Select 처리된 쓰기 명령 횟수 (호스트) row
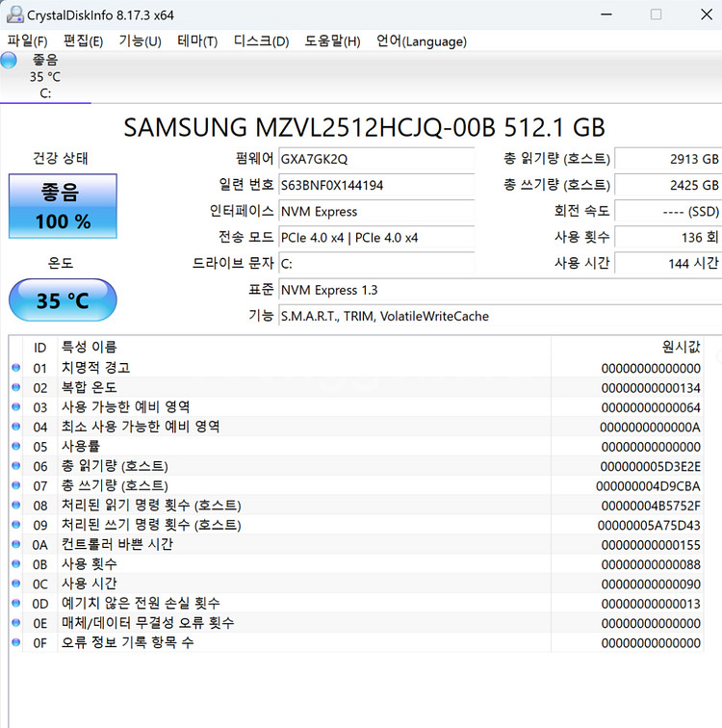This screenshot has height=728, width=722. 356,525
